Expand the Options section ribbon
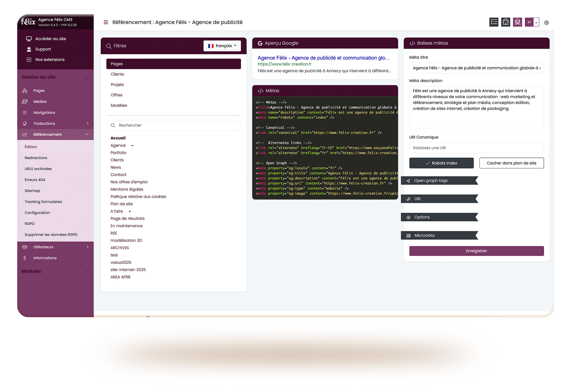The image size is (570, 392). (440, 218)
